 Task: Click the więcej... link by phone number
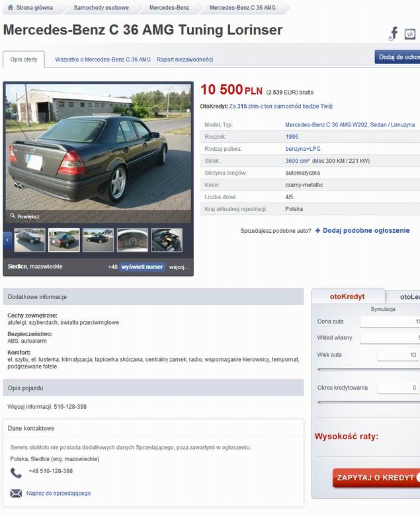pos(179,267)
